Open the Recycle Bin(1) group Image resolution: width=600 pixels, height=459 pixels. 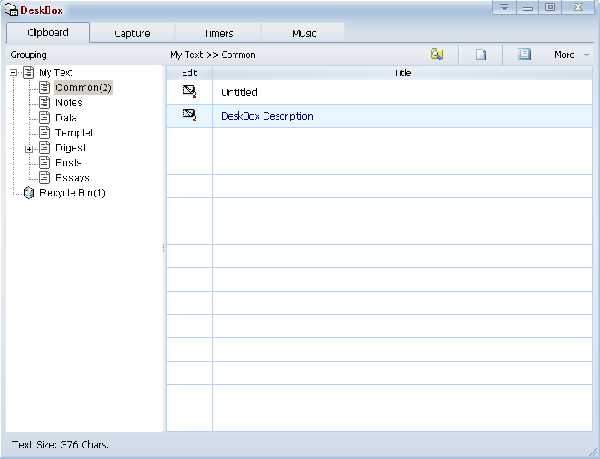72,193
